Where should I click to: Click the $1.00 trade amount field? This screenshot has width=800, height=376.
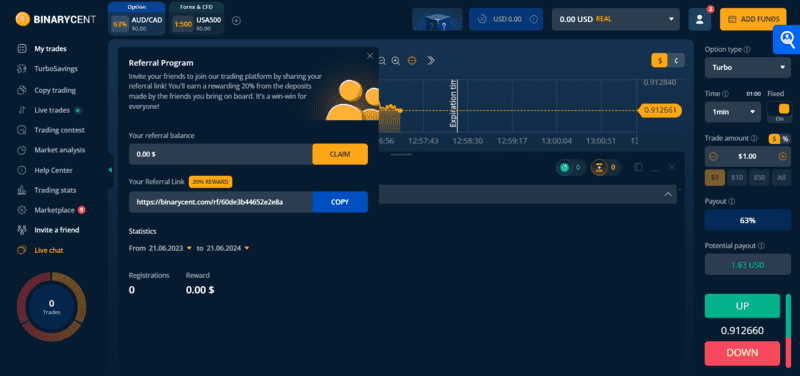click(x=747, y=156)
